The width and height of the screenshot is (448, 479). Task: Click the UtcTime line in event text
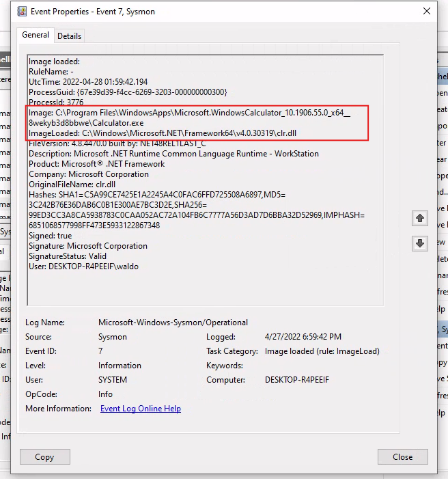[88, 82]
